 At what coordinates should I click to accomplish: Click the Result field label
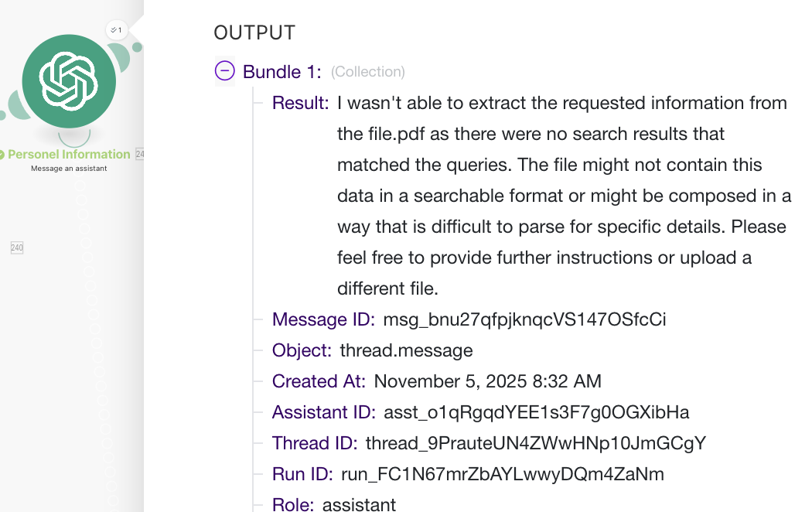pos(300,103)
